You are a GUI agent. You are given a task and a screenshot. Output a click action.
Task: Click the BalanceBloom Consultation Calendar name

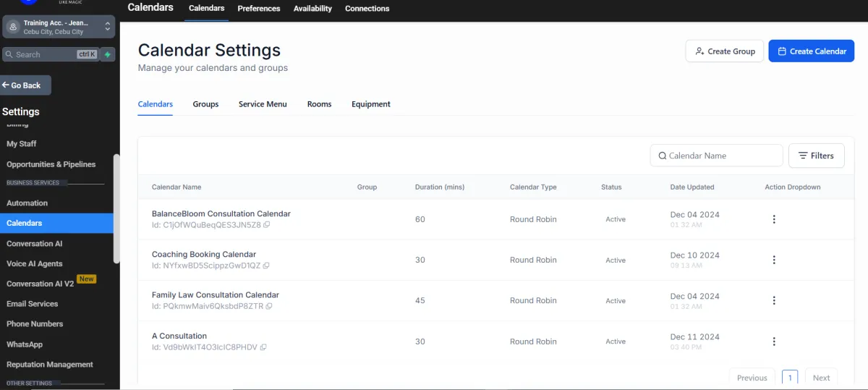point(221,214)
